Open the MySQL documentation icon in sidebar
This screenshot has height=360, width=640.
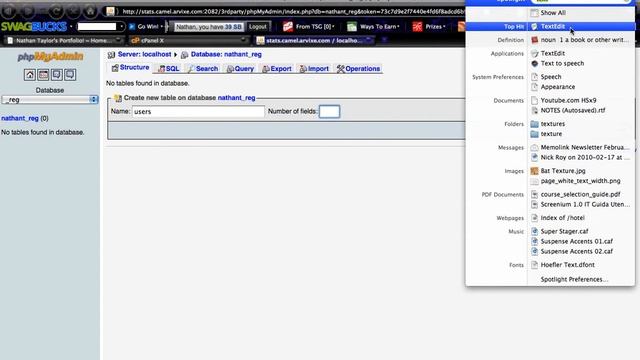[x=70, y=75]
